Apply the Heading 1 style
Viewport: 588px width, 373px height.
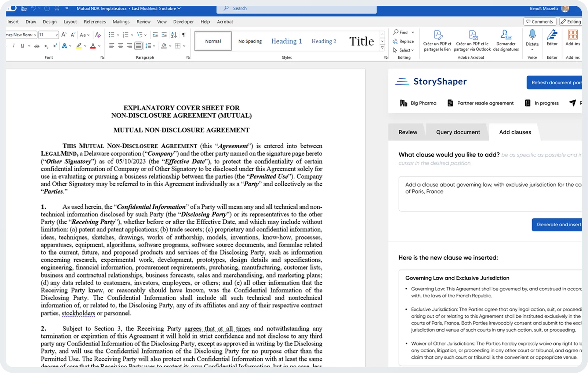coord(287,41)
